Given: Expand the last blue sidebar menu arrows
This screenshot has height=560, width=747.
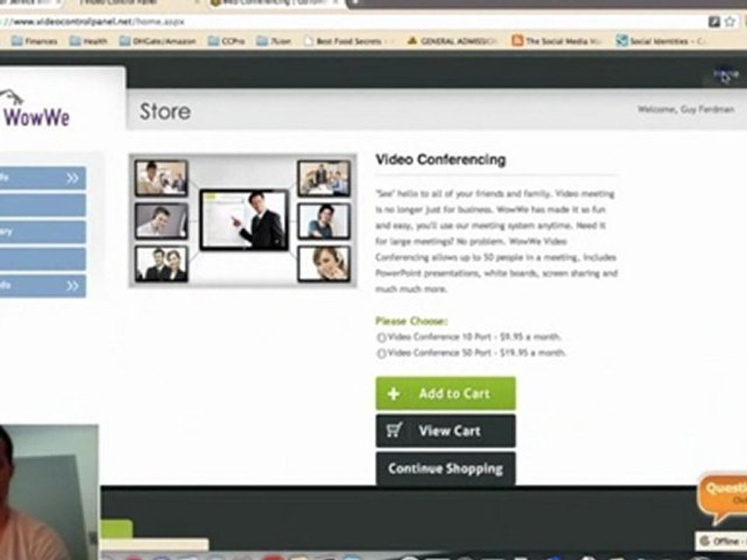Looking at the screenshot, I should click(72, 285).
